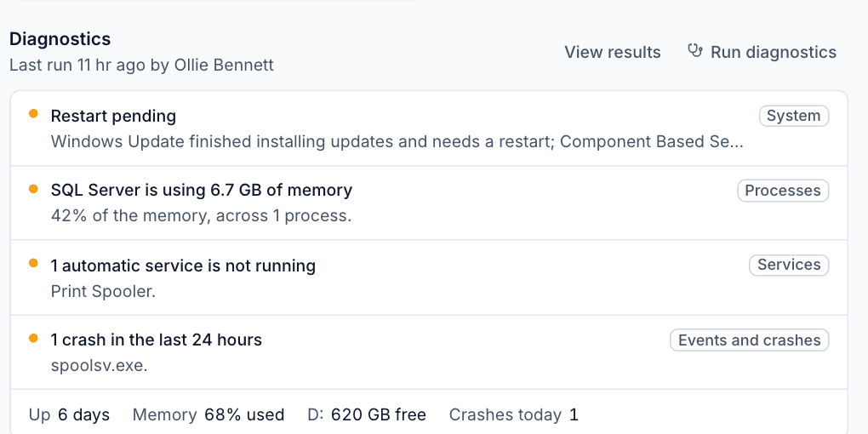
Task: Click the Print Spooler service name
Action: (x=103, y=291)
